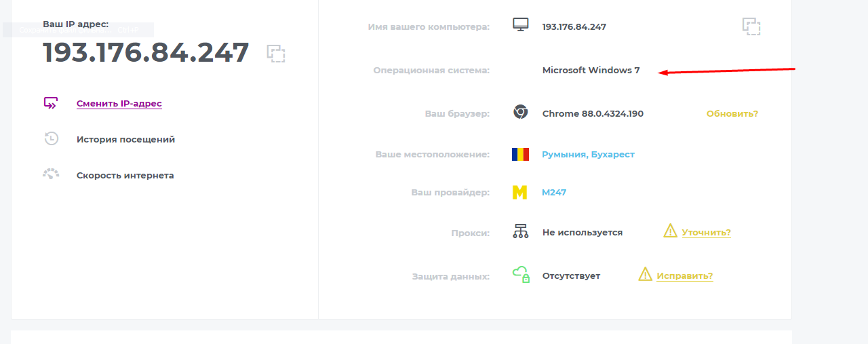The height and width of the screenshot is (344, 868).
Task: Click the visit history clock icon
Action: pos(51,139)
